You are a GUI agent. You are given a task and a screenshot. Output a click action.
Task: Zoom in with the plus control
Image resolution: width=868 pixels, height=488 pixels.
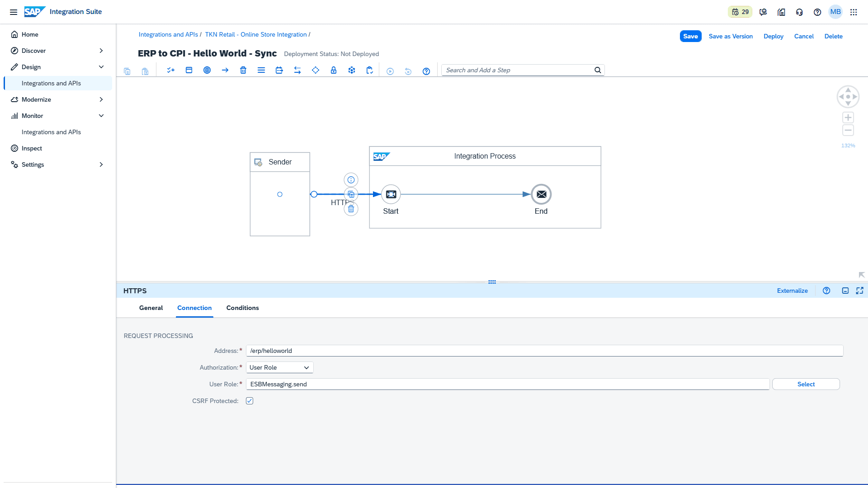tap(848, 117)
